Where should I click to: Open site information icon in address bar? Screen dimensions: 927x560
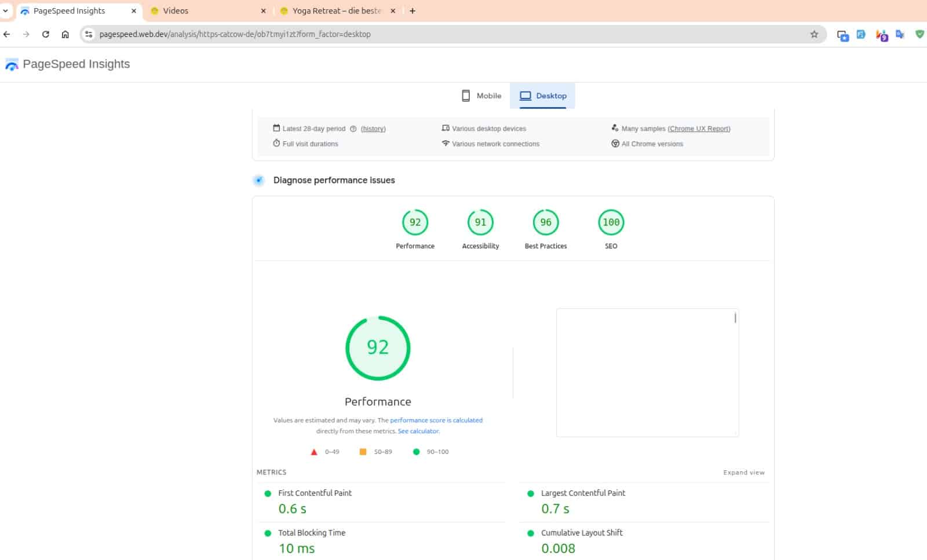(x=89, y=34)
